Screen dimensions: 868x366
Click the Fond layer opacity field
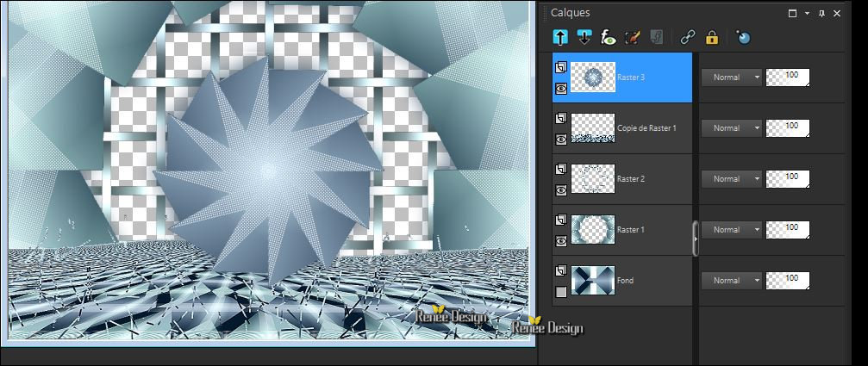click(x=788, y=281)
